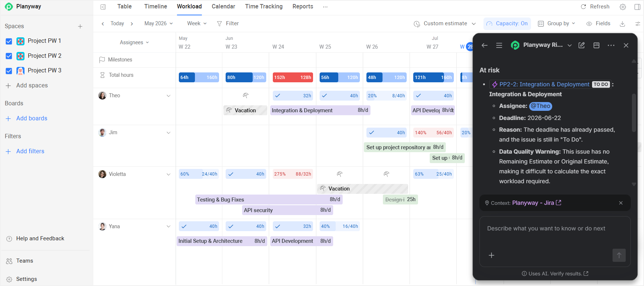Collapse Theo's row chevron

tap(169, 96)
